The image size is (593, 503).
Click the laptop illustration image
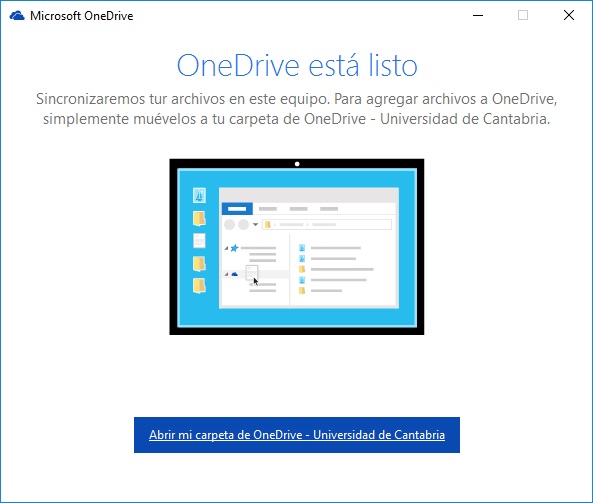coord(297,247)
